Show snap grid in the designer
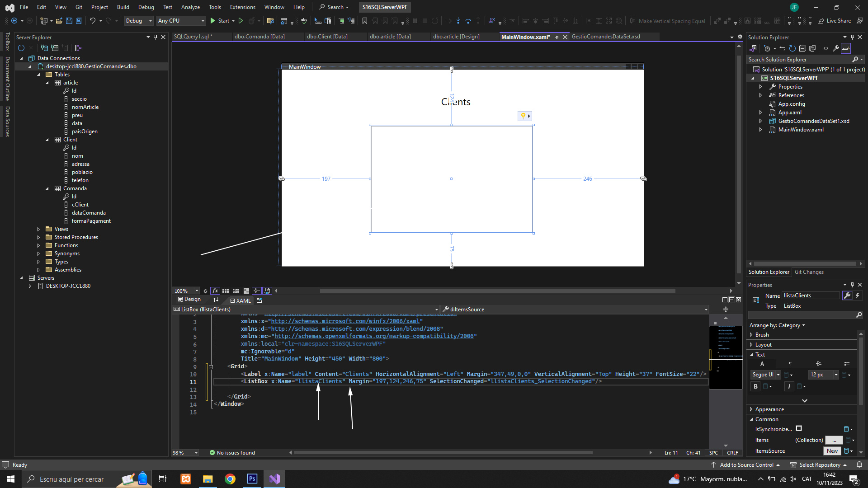 coord(226,291)
